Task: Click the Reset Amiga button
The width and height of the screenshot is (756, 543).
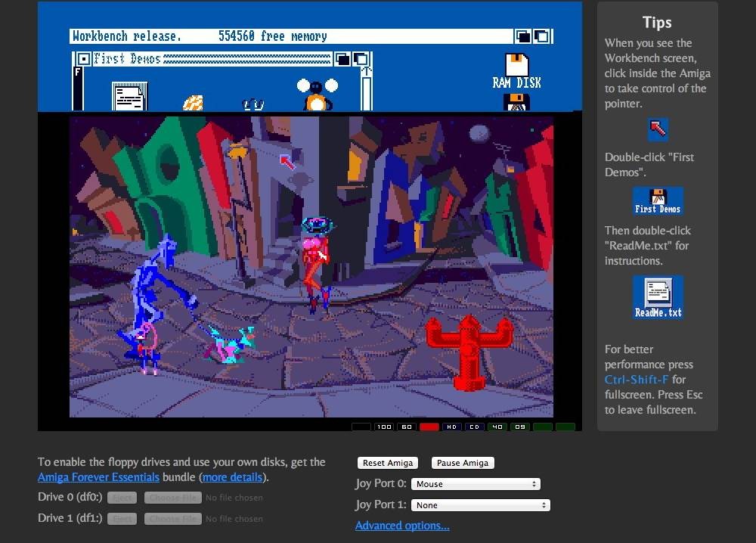Action: (x=388, y=463)
